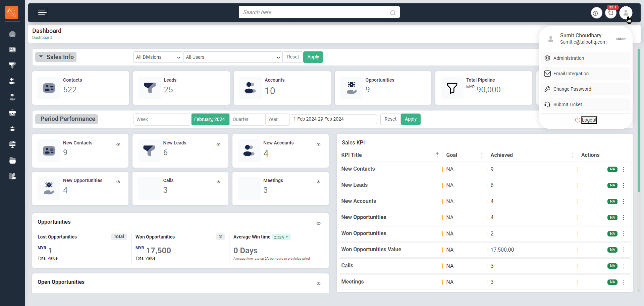Screen dimensions: 644x306
Task: Click the search magnifier icon
Action: click(x=393, y=13)
